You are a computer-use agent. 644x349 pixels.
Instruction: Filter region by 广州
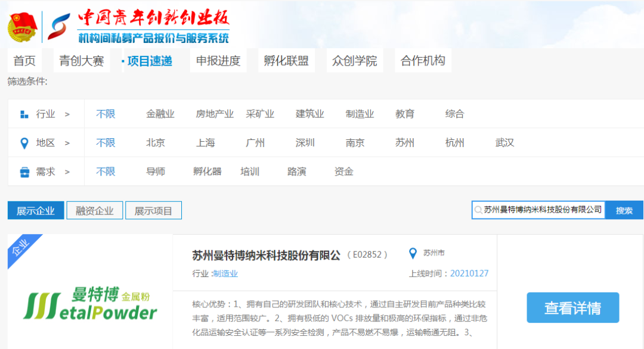(255, 143)
